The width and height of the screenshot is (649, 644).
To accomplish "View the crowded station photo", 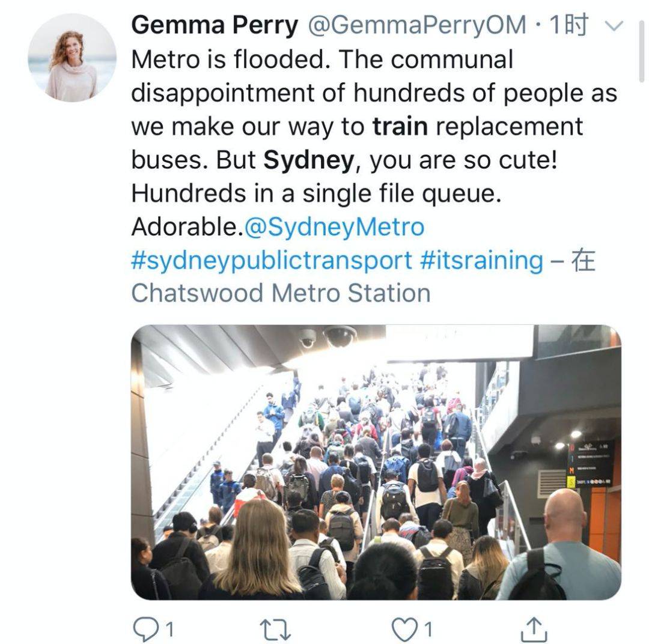I will (376, 463).
